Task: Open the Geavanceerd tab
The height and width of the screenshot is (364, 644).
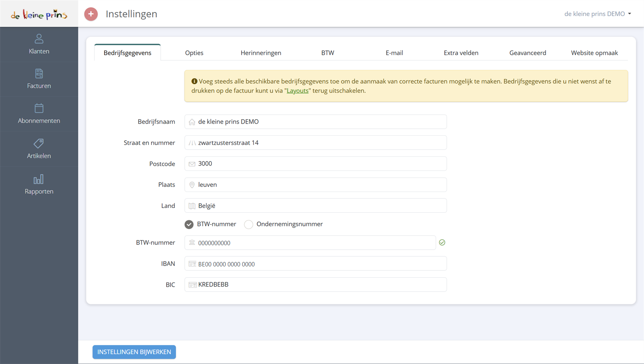Action: point(527,53)
